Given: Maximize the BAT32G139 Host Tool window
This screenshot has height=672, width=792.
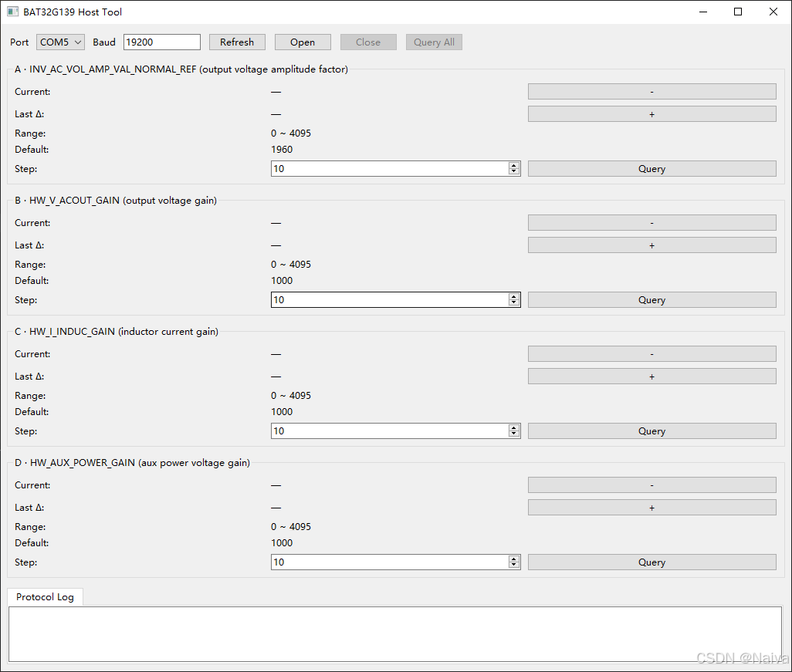Looking at the screenshot, I should tap(738, 12).
